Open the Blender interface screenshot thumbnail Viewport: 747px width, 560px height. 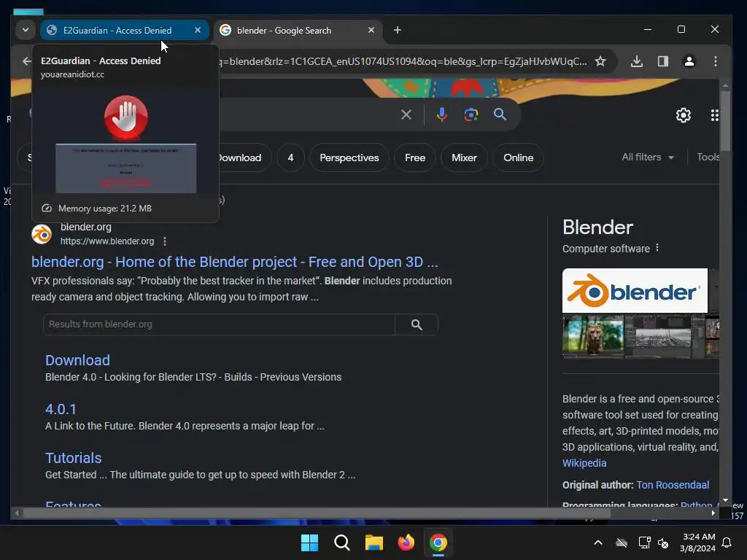(x=658, y=335)
